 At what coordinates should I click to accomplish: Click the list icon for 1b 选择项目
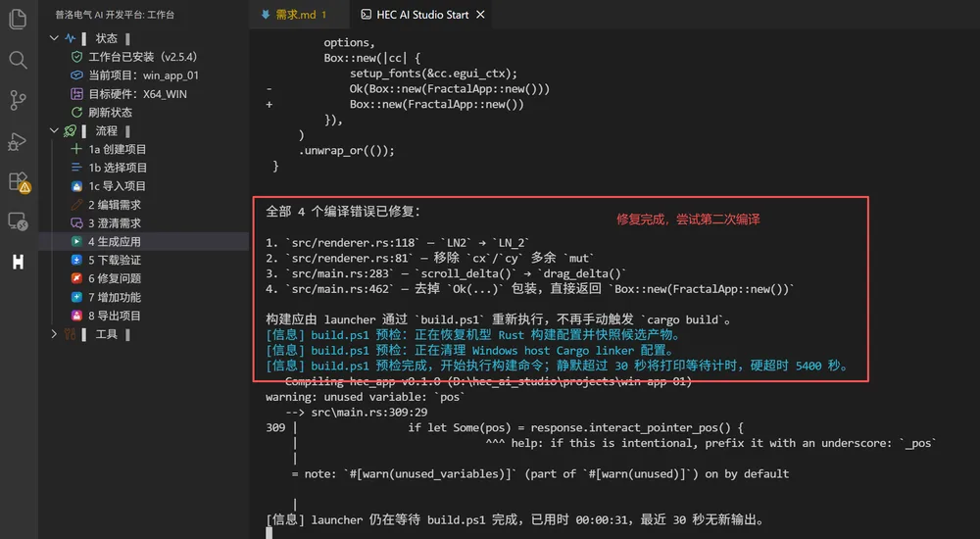tap(76, 168)
